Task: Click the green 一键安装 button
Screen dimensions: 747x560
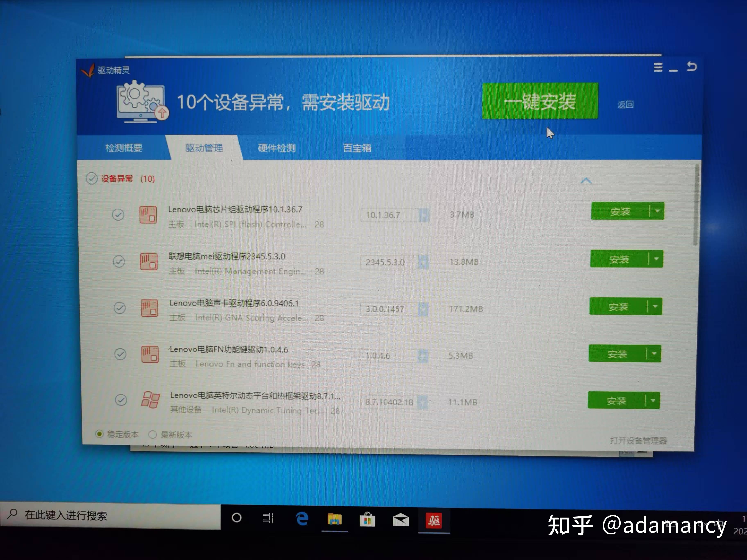Action: (540, 101)
